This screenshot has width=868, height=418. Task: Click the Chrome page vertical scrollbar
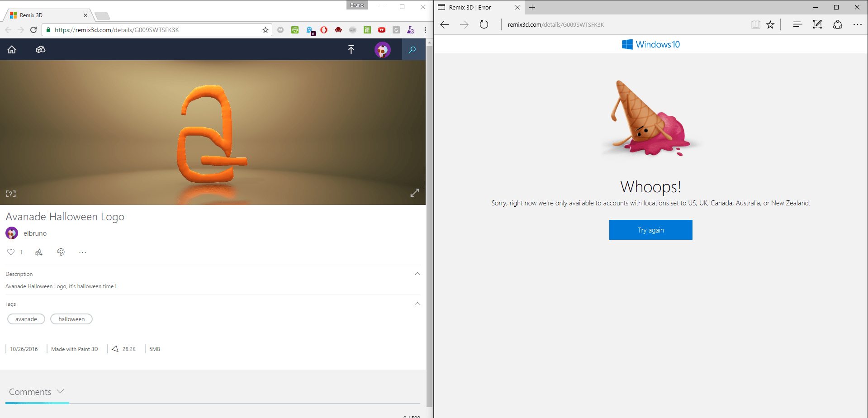pos(429,226)
